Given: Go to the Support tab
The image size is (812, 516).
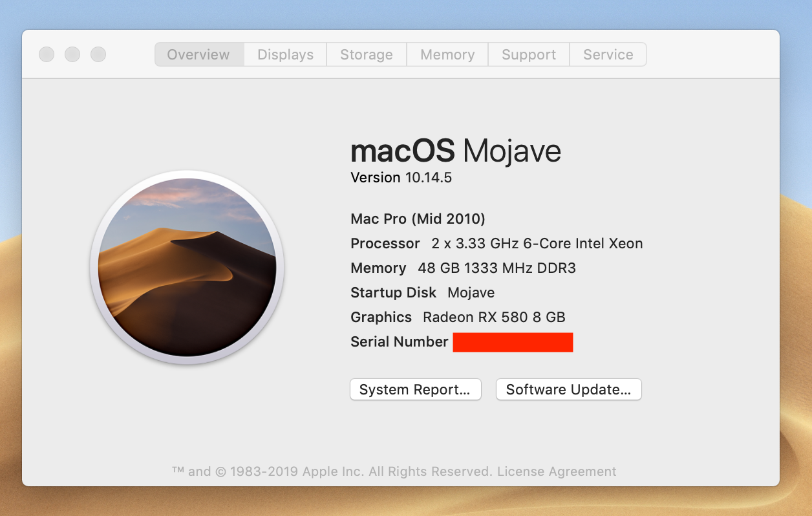Looking at the screenshot, I should [x=529, y=55].
